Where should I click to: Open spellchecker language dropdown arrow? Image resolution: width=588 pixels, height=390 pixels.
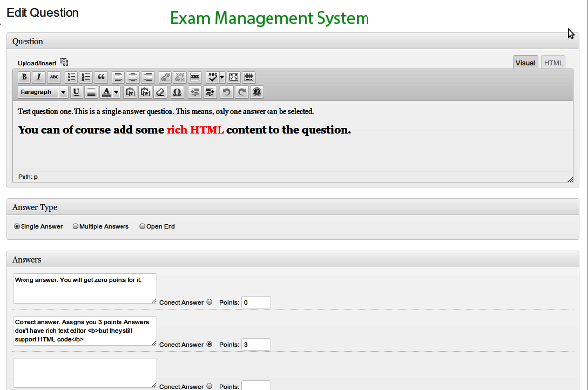pos(222,77)
